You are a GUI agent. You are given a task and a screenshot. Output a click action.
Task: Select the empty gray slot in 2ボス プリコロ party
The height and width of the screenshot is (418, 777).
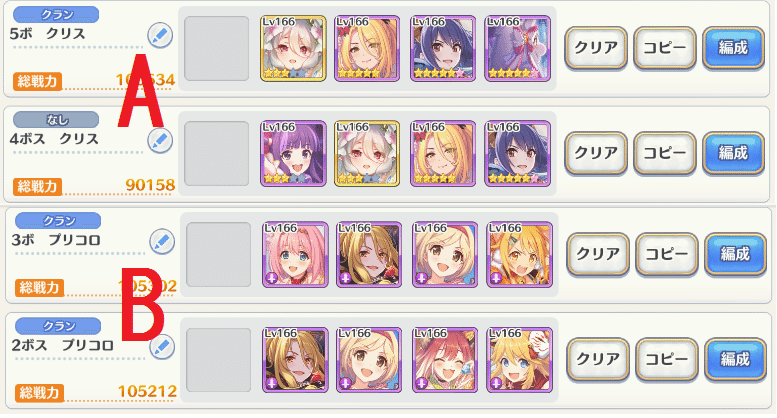click(219, 360)
